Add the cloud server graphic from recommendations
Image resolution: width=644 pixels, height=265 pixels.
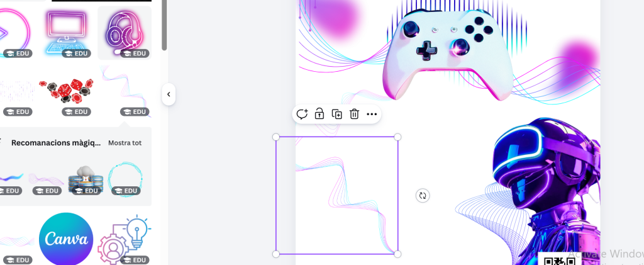tap(85, 179)
